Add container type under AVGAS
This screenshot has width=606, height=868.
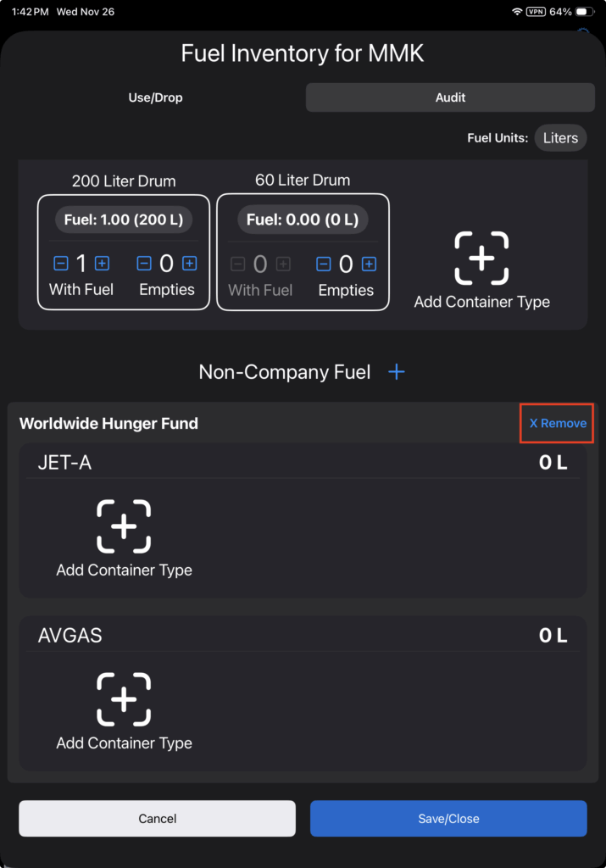tap(124, 700)
